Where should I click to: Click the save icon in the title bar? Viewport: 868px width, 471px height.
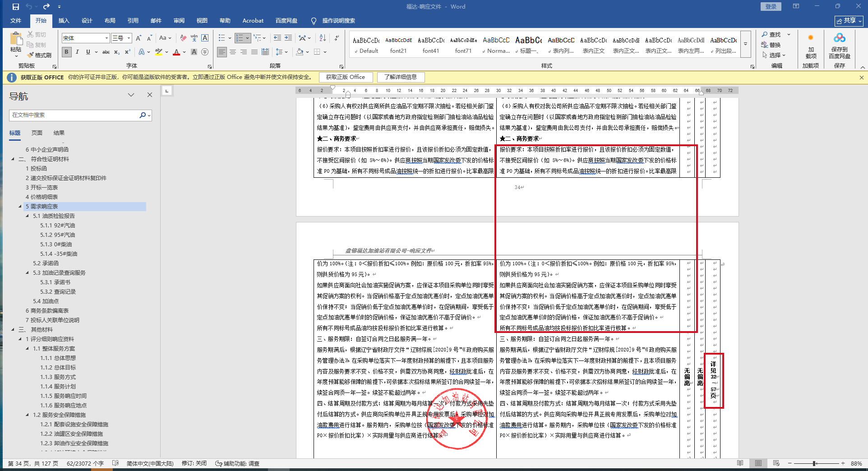click(x=16, y=7)
